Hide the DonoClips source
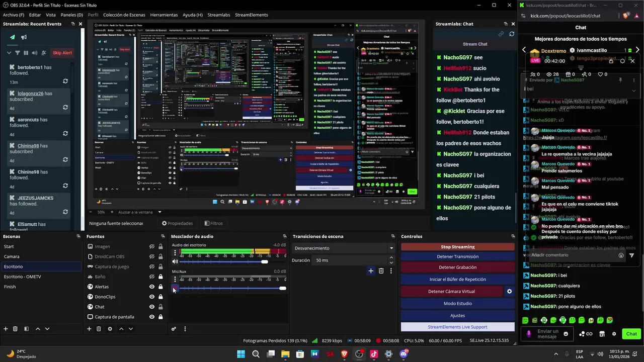The image size is (644, 362). pos(151,297)
